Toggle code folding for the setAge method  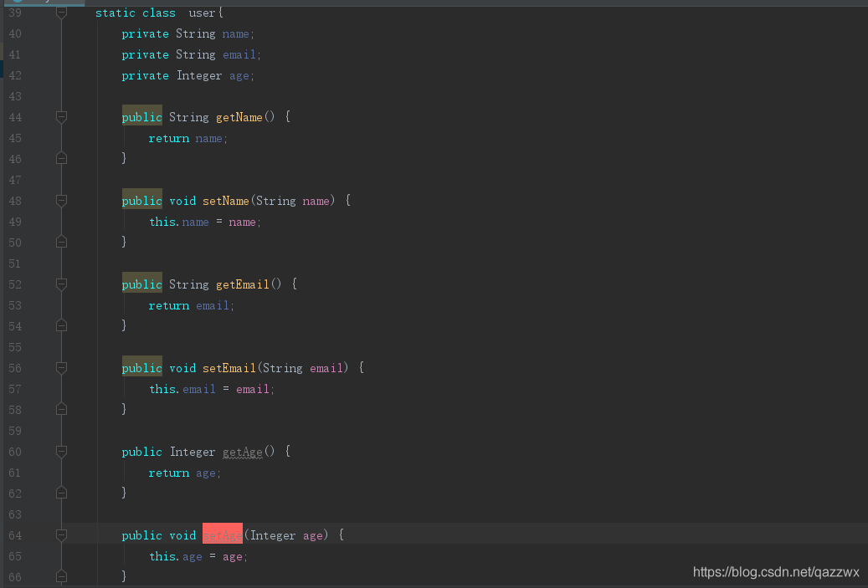(x=60, y=535)
